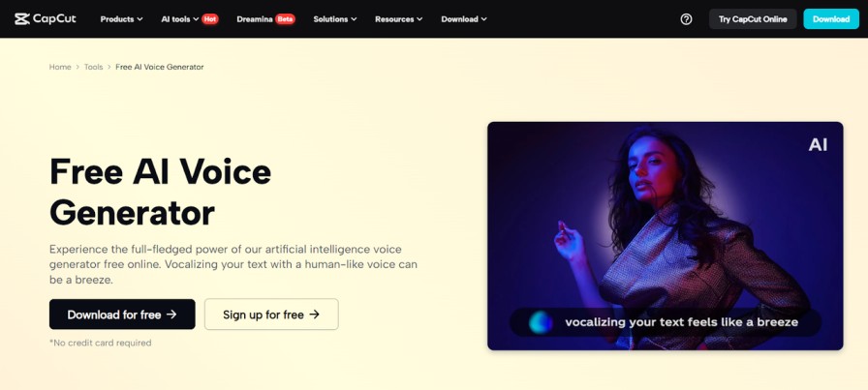The height and width of the screenshot is (390, 868).
Task: Click the Beta badge next to Dreamina
Action: click(285, 18)
